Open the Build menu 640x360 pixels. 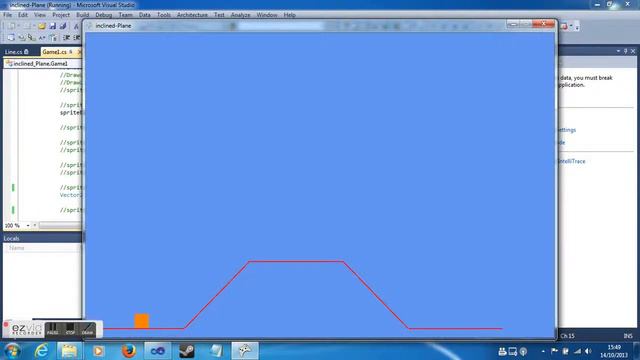82,15
